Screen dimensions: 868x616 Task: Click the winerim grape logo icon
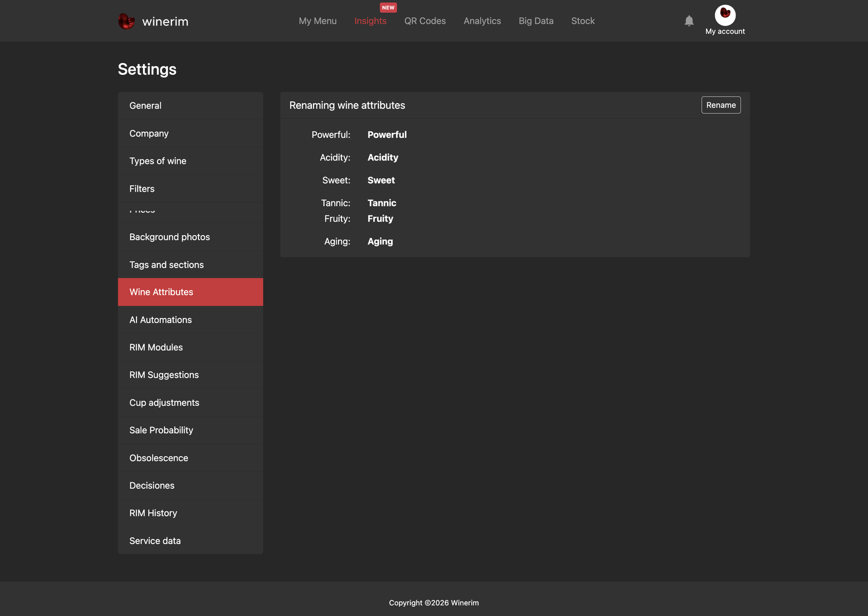126,21
